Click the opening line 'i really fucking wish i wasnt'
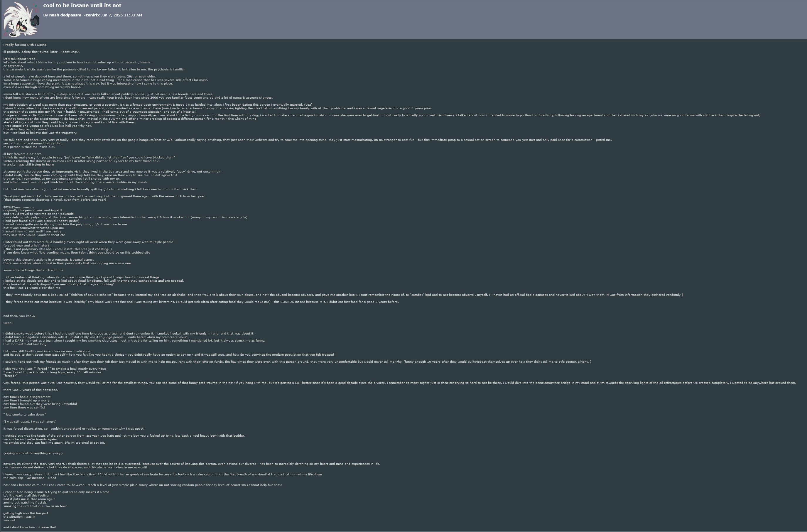This screenshot has height=532, width=807. point(24,45)
